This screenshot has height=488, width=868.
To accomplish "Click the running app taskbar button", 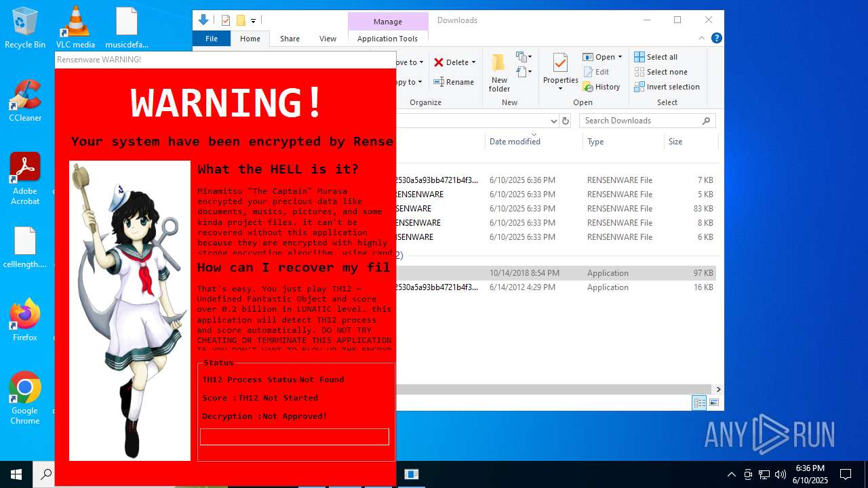I will pyautogui.click(x=412, y=474).
